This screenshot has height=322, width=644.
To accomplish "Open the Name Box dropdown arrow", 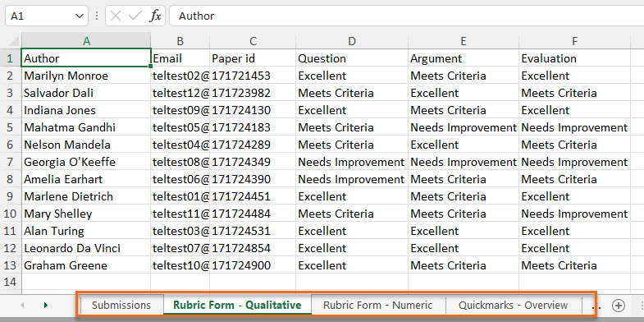I will click(x=80, y=16).
